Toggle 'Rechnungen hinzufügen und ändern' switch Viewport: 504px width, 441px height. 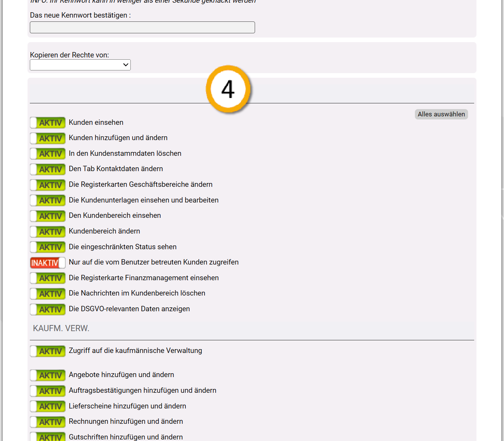click(x=48, y=422)
